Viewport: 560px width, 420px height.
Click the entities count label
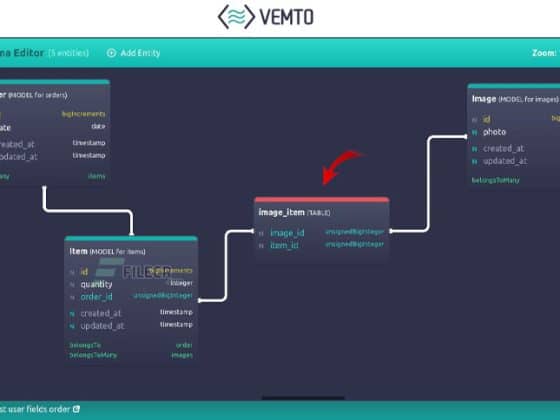coord(68,53)
